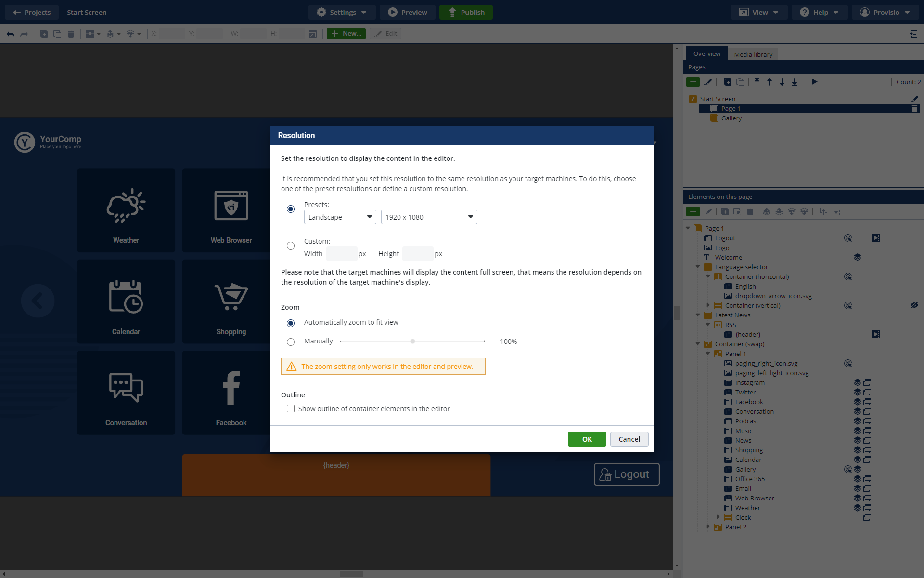Click the layers icon on Welcome row

click(x=857, y=257)
